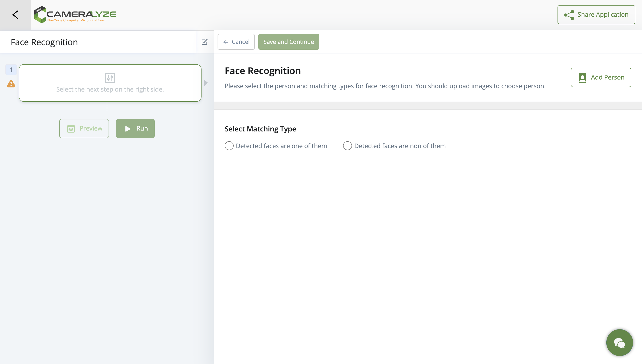Image resolution: width=642 pixels, height=364 pixels.
Task: Click the orange warning triangle on step 1
Action: click(x=11, y=84)
